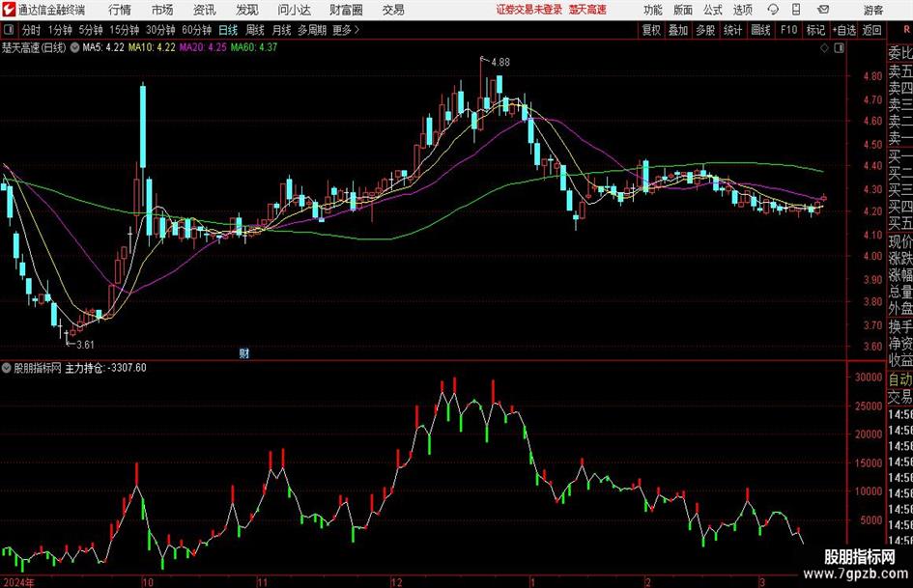
Task: Open the 问小达 menu
Action: pos(295,10)
